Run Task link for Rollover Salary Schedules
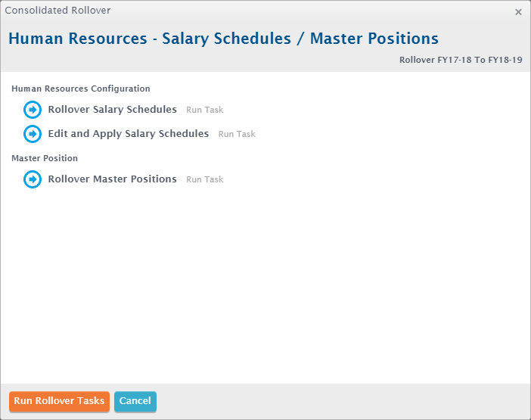Image resolution: width=531 pixels, height=420 pixels. click(x=204, y=110)
